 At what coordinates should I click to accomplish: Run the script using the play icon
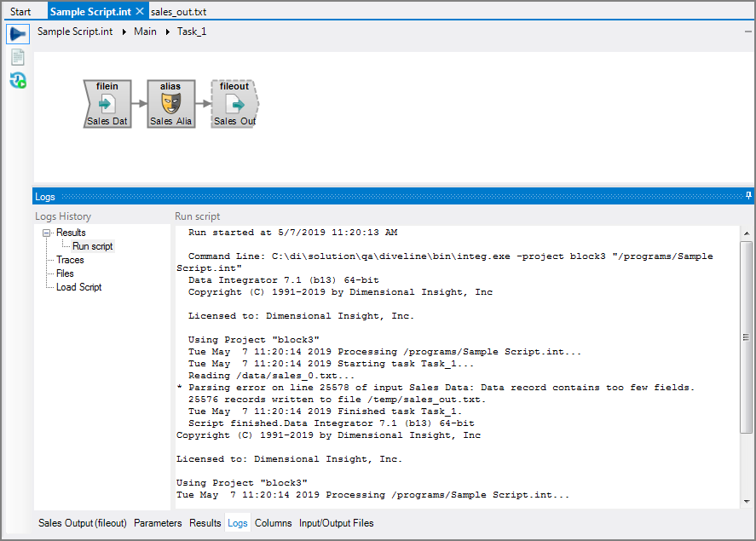click(17, 33)
